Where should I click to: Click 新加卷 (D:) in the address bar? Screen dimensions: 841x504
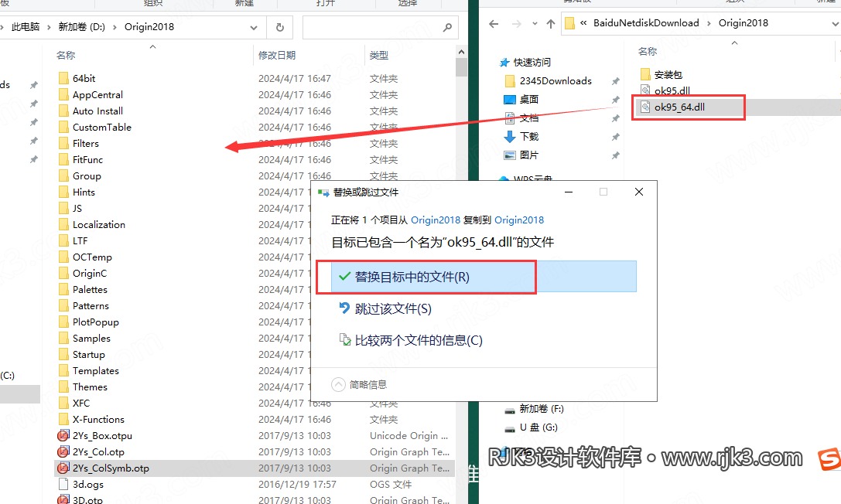click(x=81, y=27)
